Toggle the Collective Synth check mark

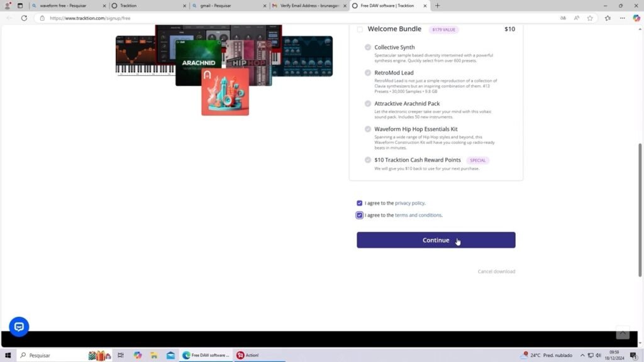[367, 47]
